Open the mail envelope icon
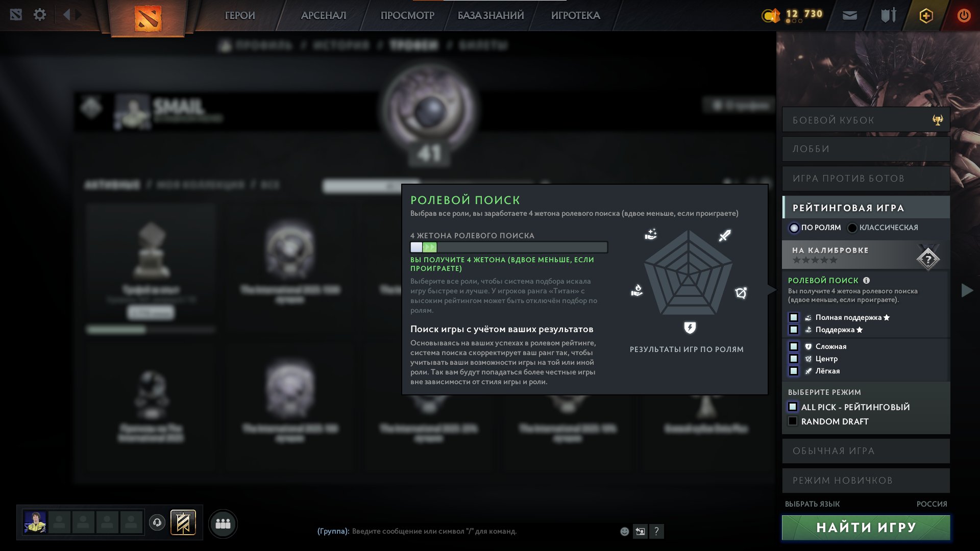The image size is (980, 551). (x=850, y=16)
